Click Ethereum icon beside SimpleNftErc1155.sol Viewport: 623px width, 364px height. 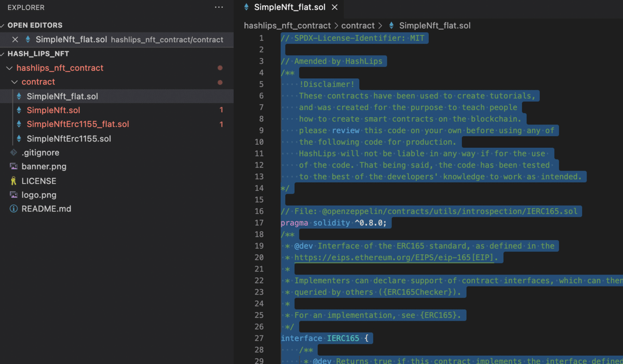point(19,138)
